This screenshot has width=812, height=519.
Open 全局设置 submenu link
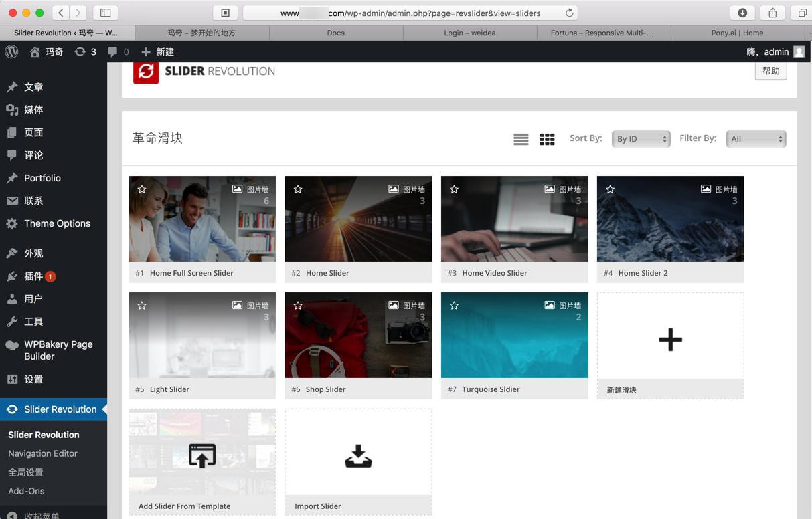(25, 472)
